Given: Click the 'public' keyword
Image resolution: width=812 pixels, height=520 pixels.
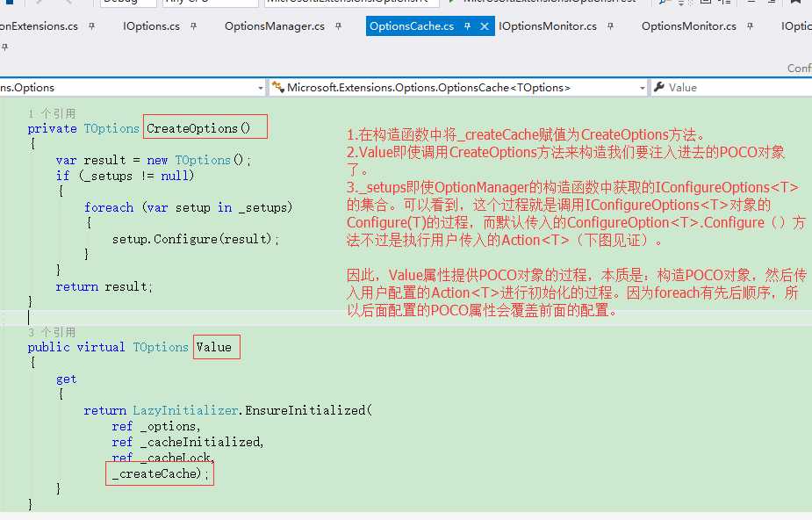Looking at the screenshot, I should pos(48,347).
